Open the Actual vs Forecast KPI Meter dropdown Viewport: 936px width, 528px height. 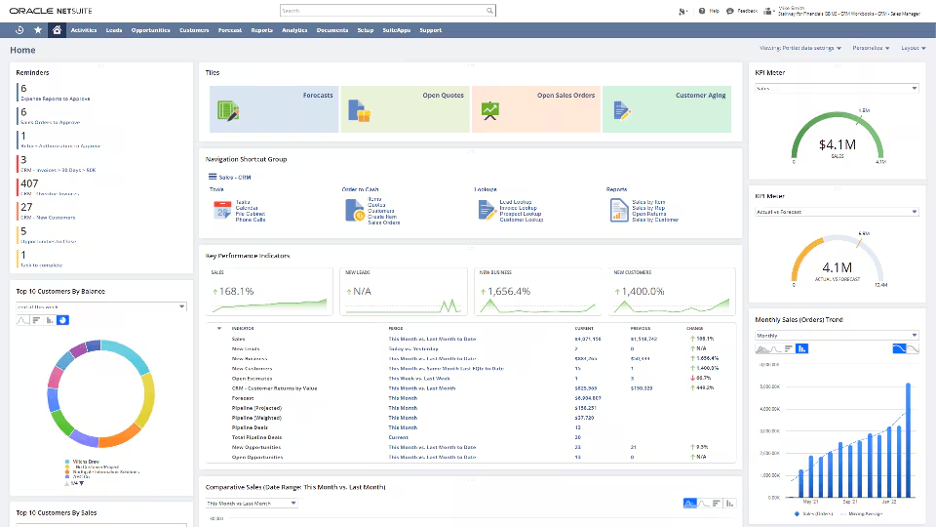pyautogui.click(x=836, y=212)
